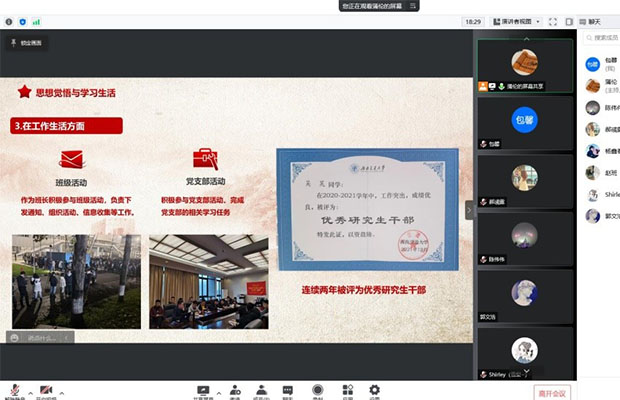Click the share screen icon
620x400 pixels.
click(203, 390)
